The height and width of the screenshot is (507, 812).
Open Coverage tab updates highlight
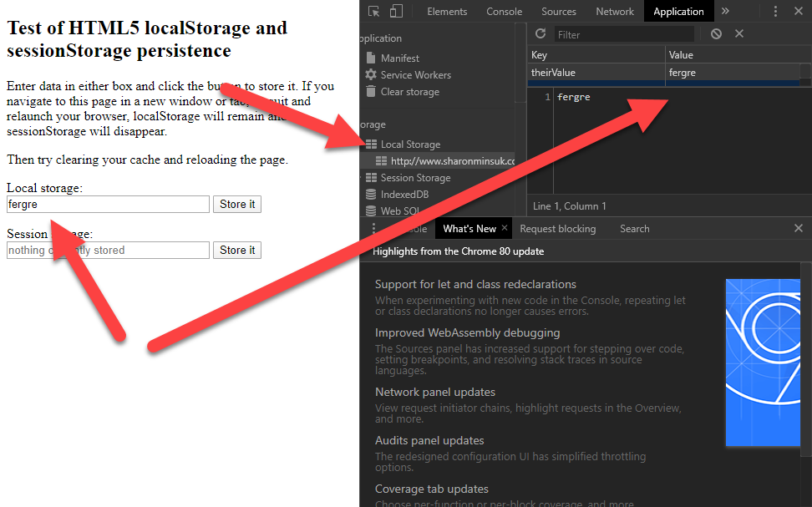(431, 489)
